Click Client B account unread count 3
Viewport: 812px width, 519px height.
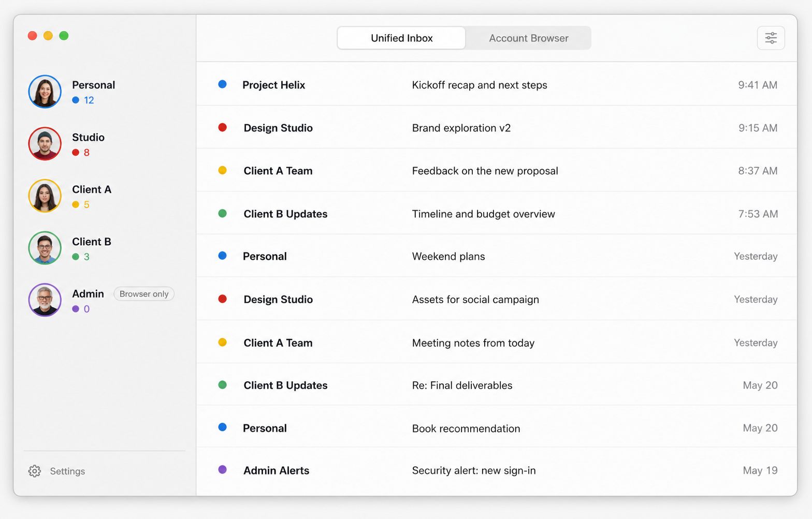[x=86, y=257]
